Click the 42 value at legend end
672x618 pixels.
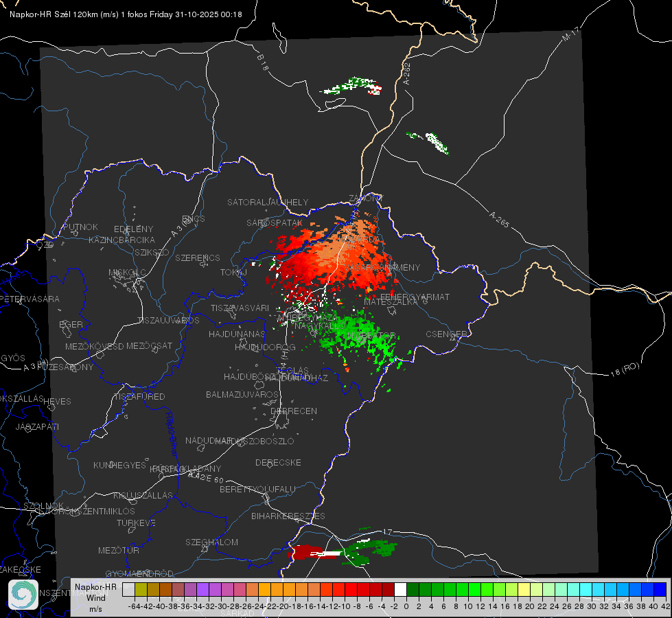[x=665, y=606]
